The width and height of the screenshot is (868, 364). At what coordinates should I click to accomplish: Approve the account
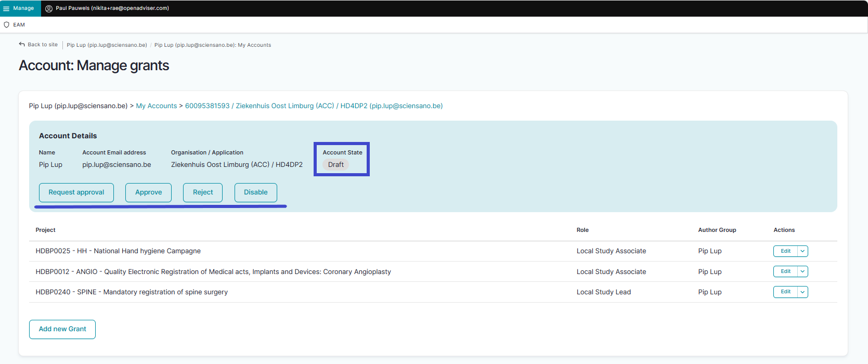148,192
